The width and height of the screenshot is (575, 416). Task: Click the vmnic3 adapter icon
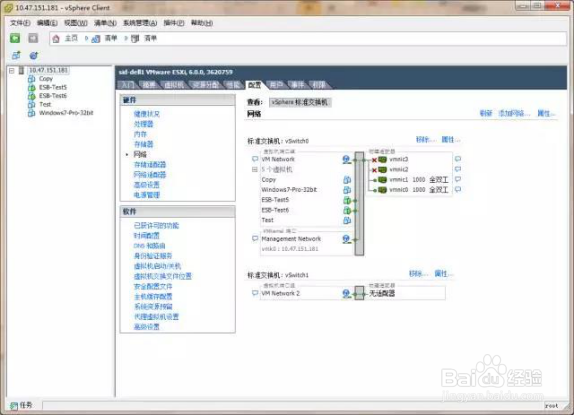(x=382, y=159)
